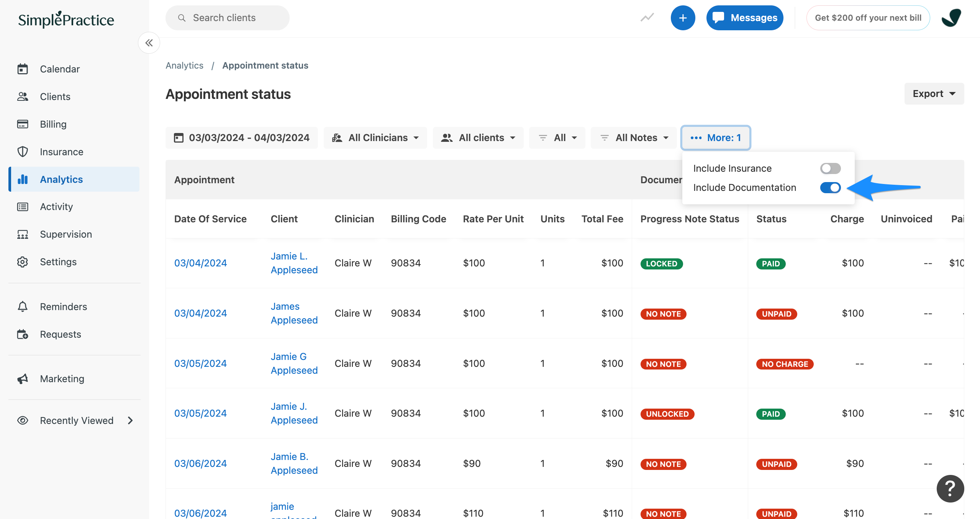Open the All clients filter dropdown
The image size is (980, 519).
(x=478, y=138)
